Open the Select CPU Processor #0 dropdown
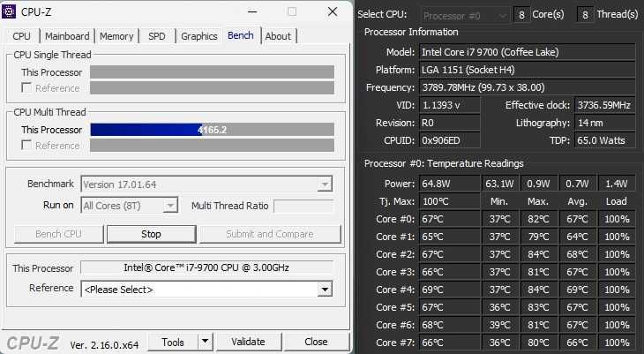The width and height of the screenshot is (644, 354). (465, 16)
